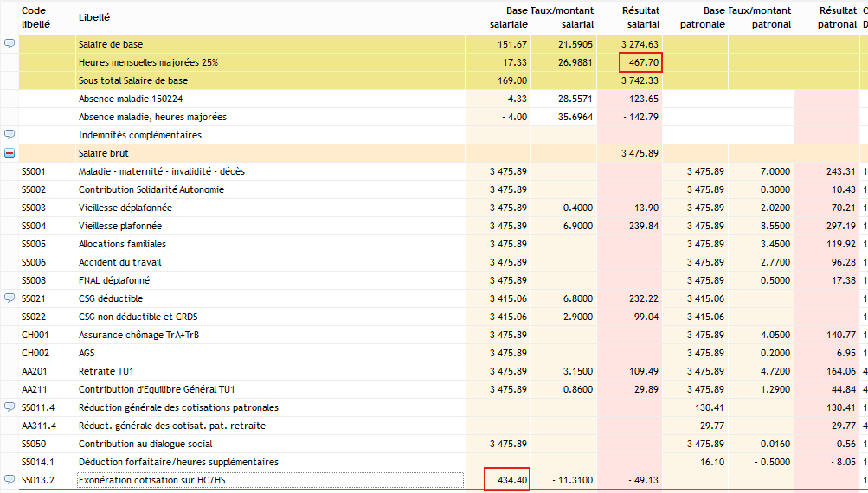The image size is (868, 493).
Task: Select AA201 Retraite TU1 salarial rate 3.1500
Action: coord(575,371)
